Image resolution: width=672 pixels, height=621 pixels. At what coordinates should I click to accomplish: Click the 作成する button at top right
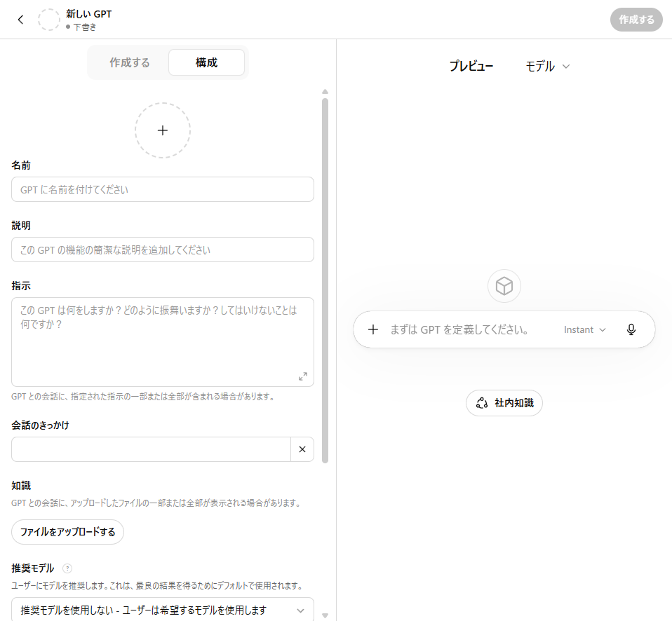coord(636,20)
